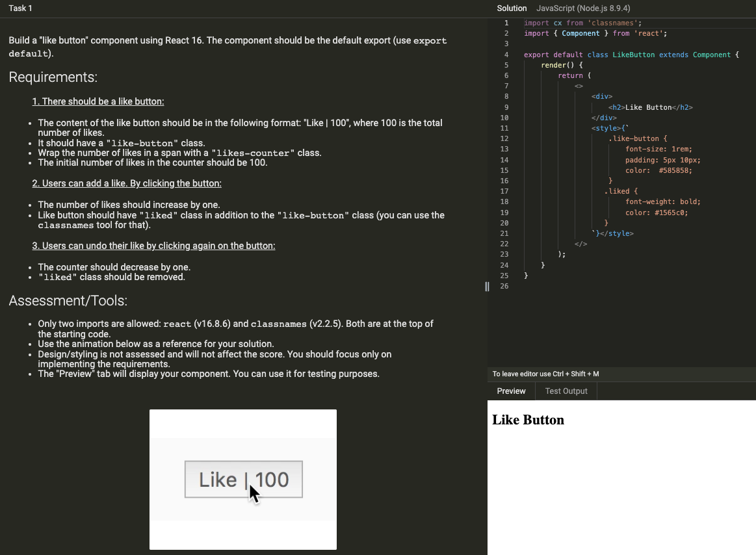Click line number 26 in the gutter
This screenshot has width=756, height=555.
504,286
